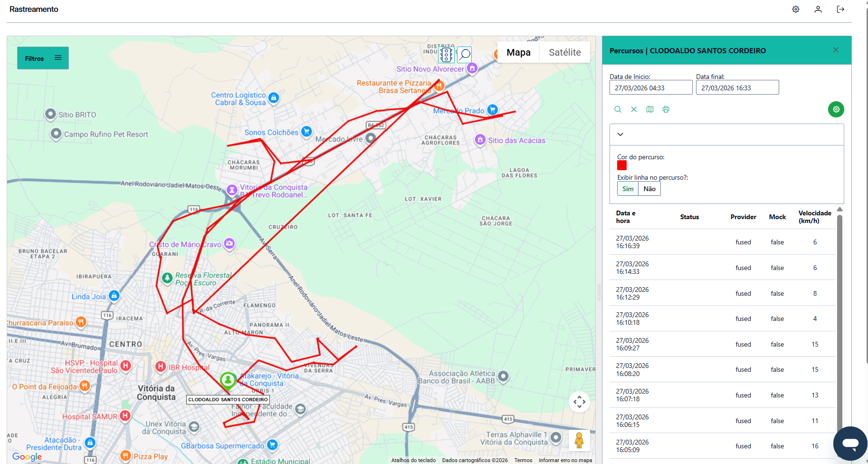Pick the red route color swatch
Screen dimensions: 868x464
(x=622, y=165)
